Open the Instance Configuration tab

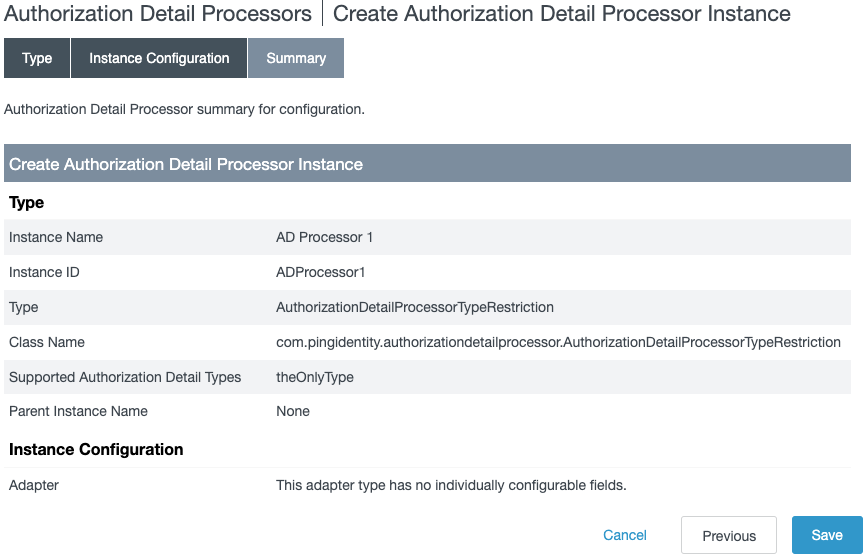click(x=159, y=58)
